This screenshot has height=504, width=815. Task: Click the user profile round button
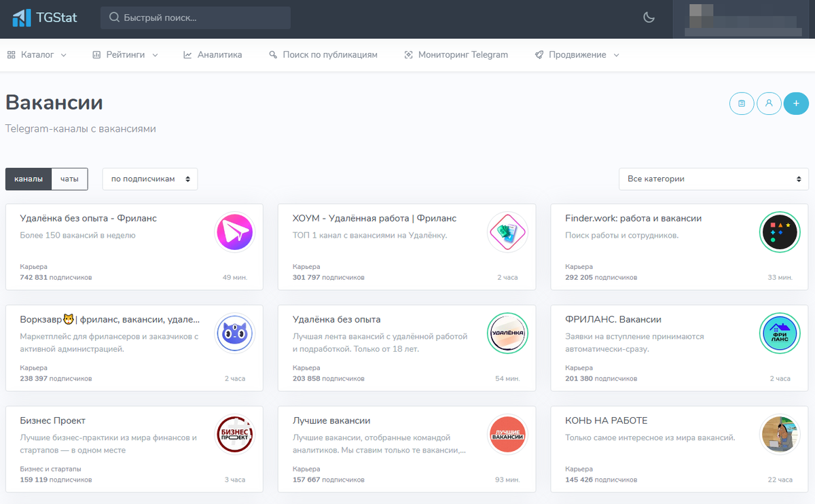769,103
